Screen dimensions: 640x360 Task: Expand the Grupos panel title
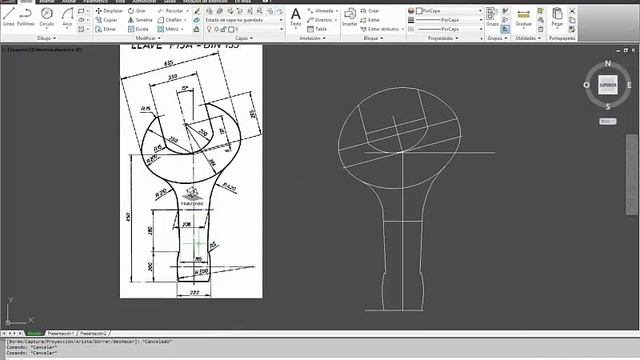(497, 38)
